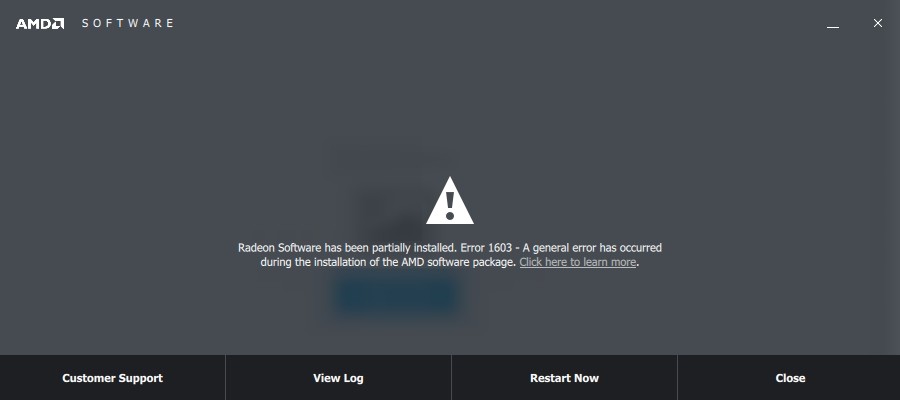Click the 'Error 1603' message text
The width and height of the screenshot is (900, 400).
tap(486, 248)
